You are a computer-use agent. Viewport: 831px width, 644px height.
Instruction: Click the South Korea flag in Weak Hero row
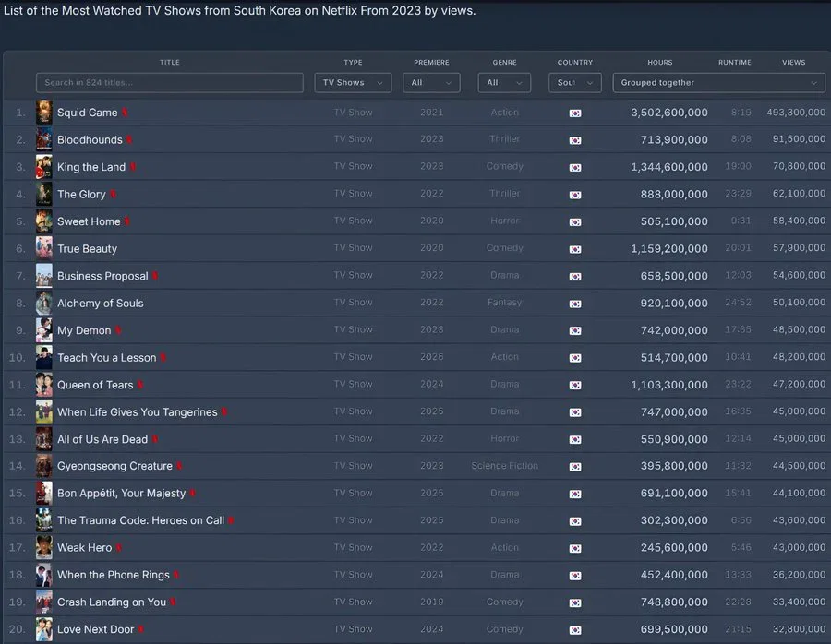pos(575,548)
